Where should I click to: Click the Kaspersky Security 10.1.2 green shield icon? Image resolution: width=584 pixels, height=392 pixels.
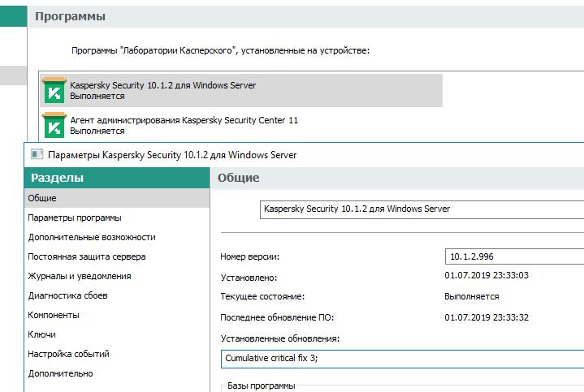pos(54,90)
